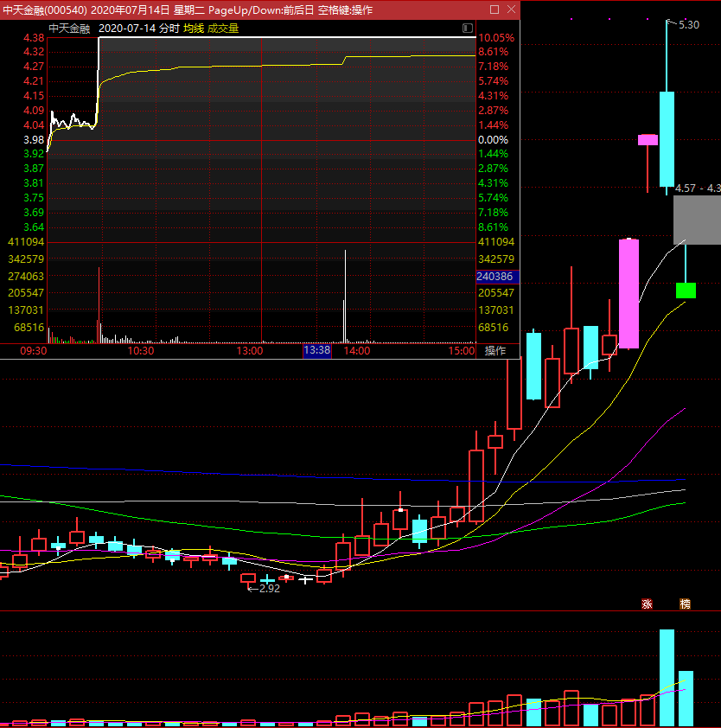This screenshot has width=721, height=728.
Task: Click the 涨 marker icon
Action: point(647,603)
